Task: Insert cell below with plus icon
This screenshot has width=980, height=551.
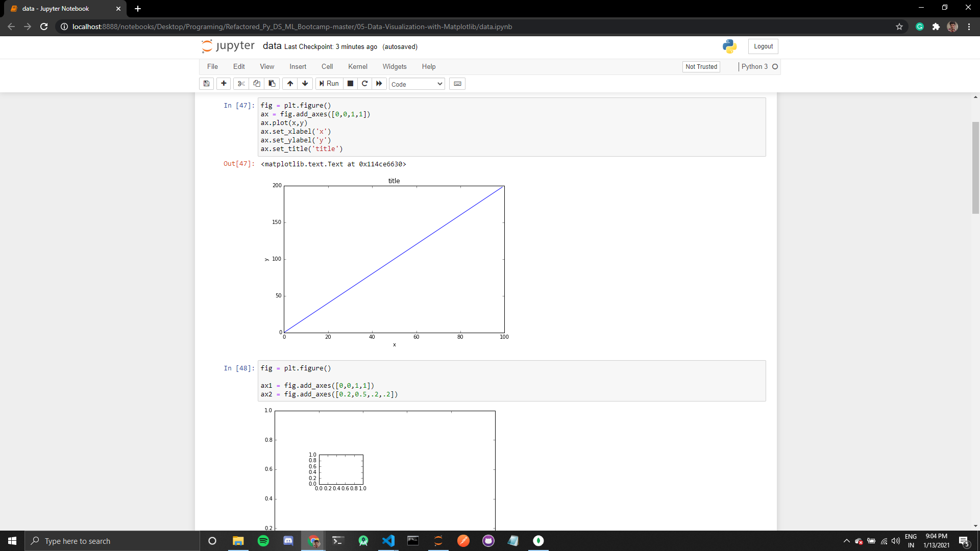Action: (x=224, y=84)
